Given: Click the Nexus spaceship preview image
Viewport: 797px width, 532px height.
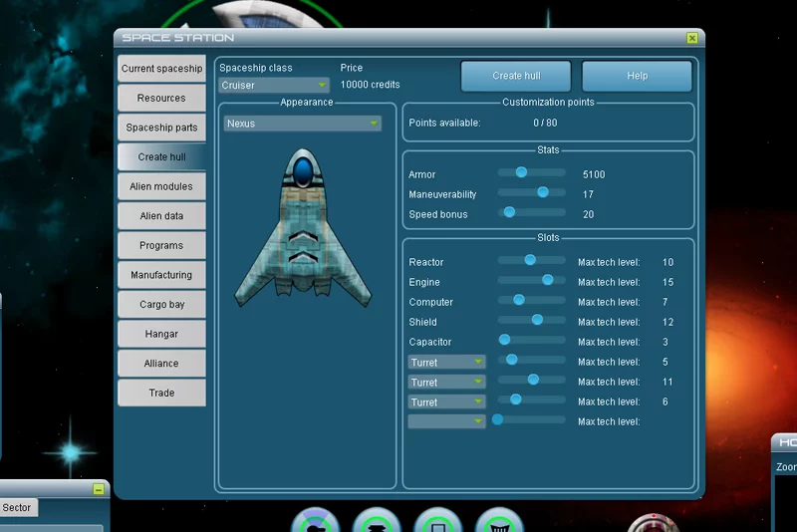Looking at the screenshot, I should point(303,228).
